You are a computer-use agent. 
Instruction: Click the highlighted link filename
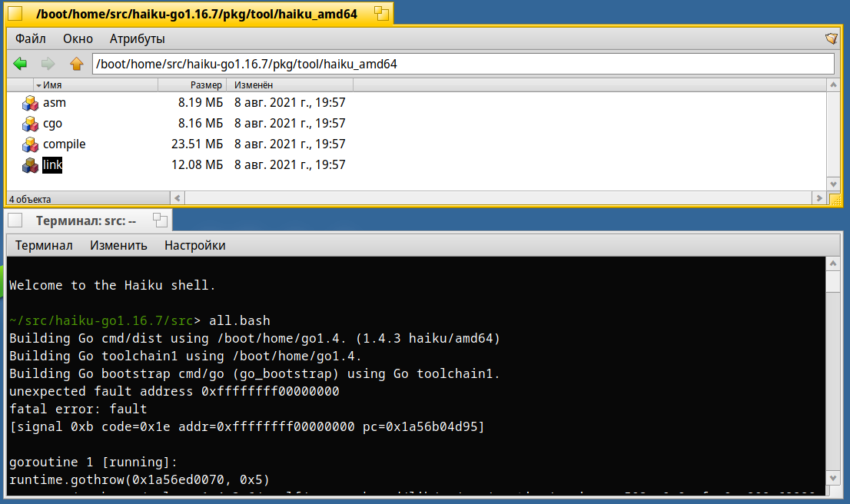point(52,164)
